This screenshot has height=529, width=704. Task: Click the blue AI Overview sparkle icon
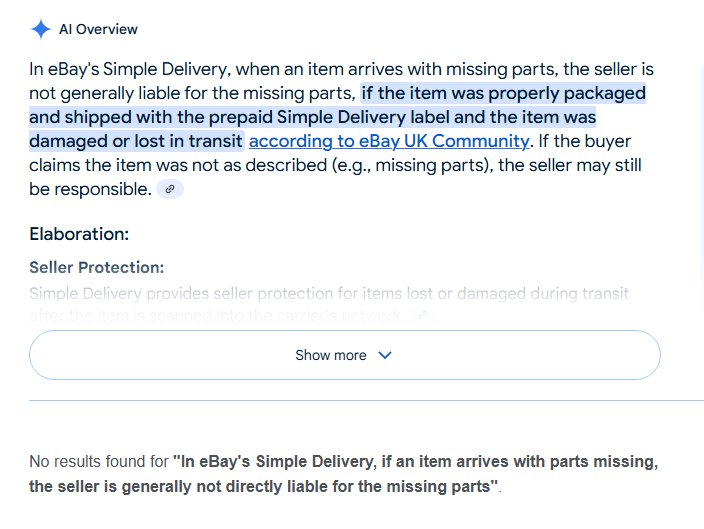click(x=40, y=29)
